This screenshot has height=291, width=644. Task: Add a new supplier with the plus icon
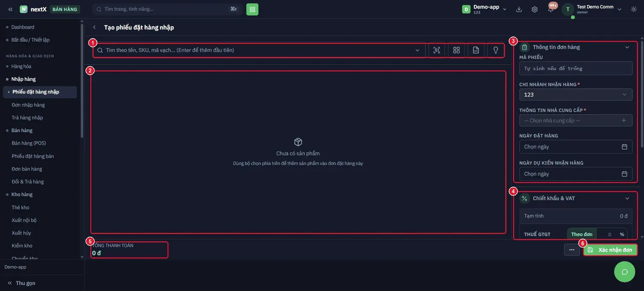(x=624, y=121)
